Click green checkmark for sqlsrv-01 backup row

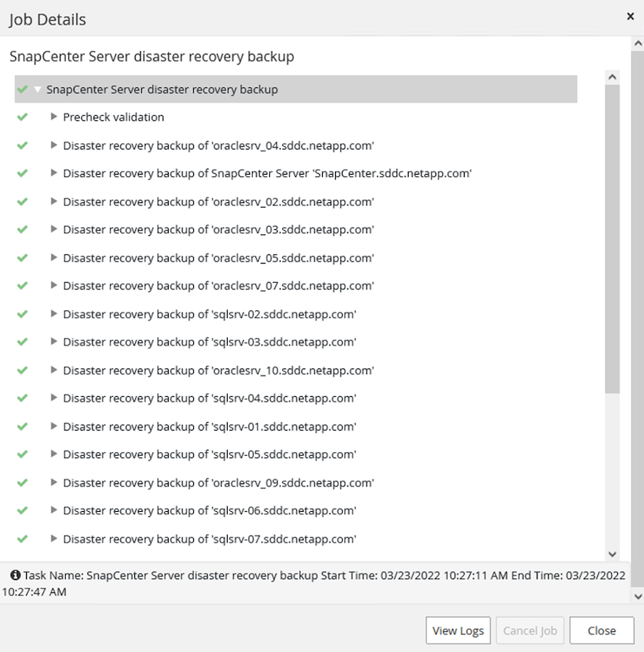[x=22, y=426]
